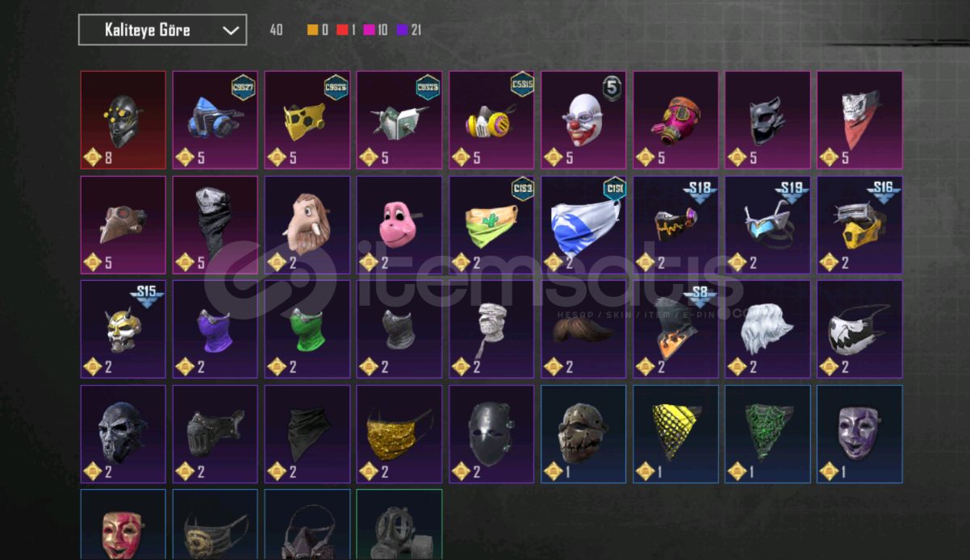Select the gold sequin face mask
Viewport: 970px width, 560px height.
399,434
